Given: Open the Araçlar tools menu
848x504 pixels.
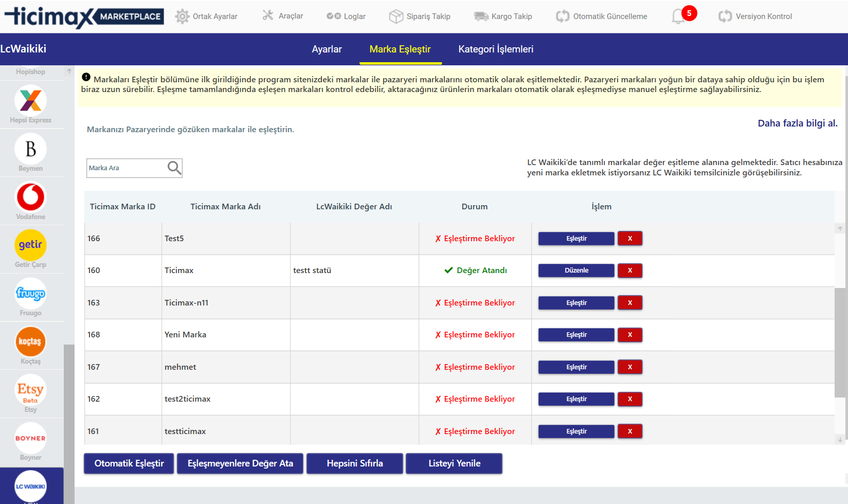Looking at the screenshot, I should pos(283,16).
